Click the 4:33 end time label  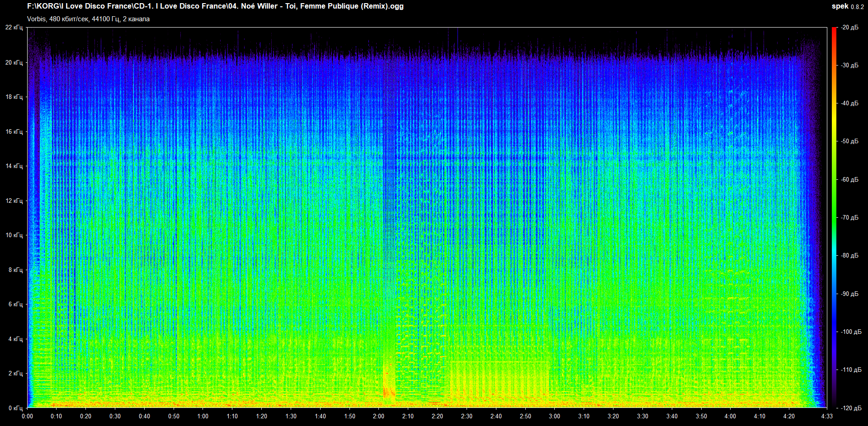[x=826, y=416]
